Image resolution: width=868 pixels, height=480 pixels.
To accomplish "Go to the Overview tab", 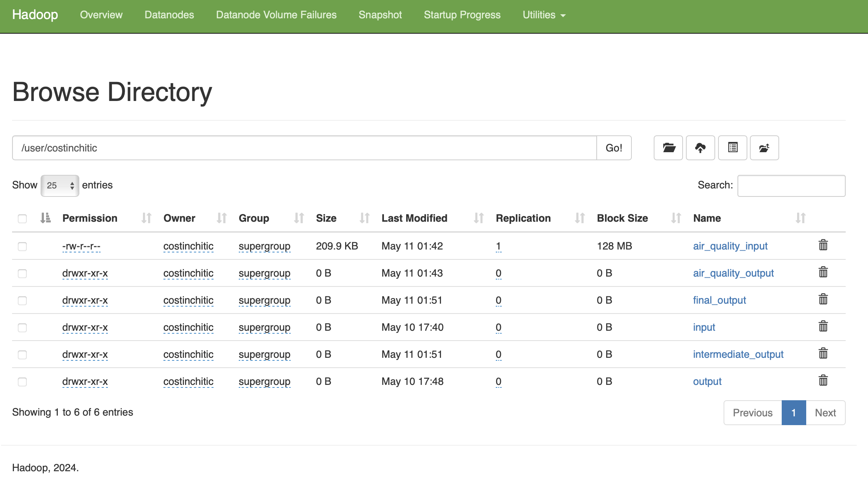I will (x=101, y=15).
